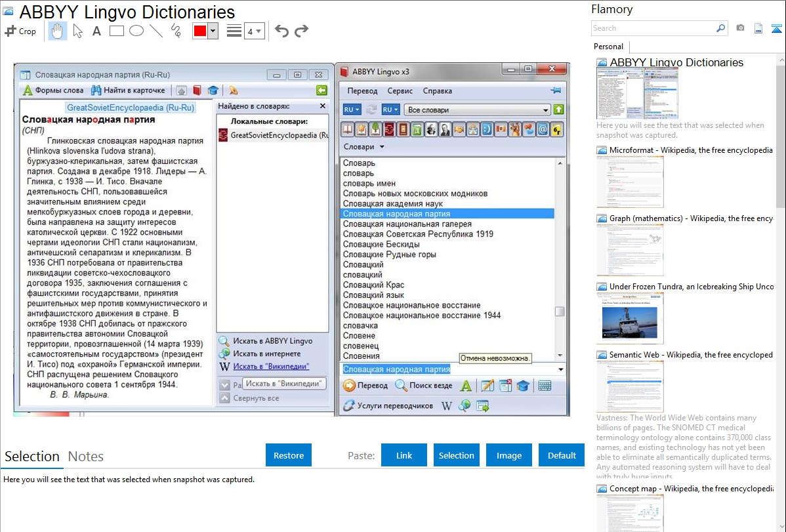Select the arrow pointer tool
The width and height of the screenshot is (786, 532).
[x=77, y=31]
